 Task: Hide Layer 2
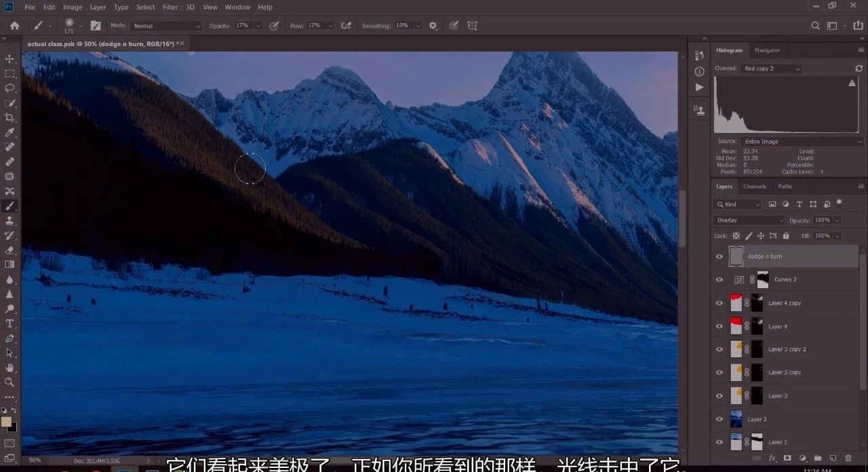[x=719, y=419]
